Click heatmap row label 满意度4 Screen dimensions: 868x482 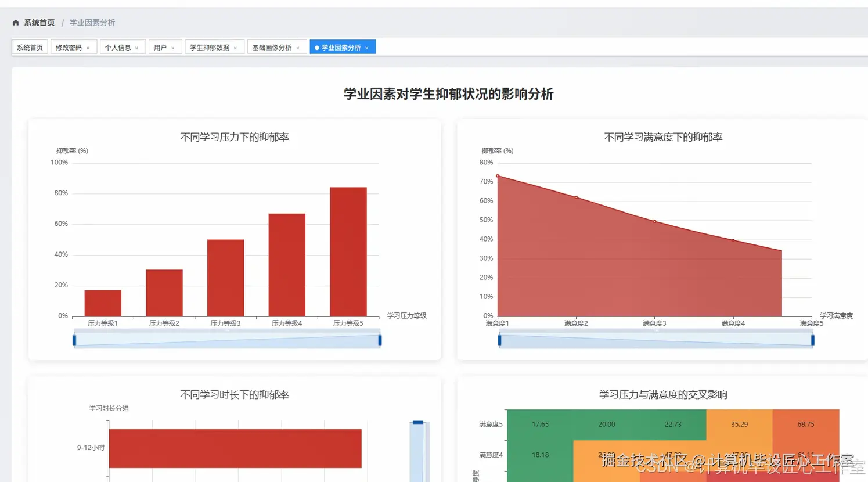click(x=491, y=455)
